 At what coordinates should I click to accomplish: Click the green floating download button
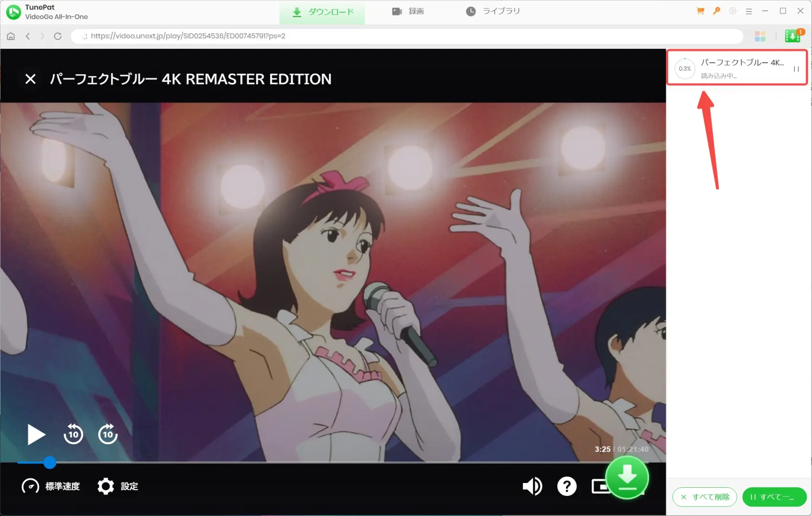[627, 477]
